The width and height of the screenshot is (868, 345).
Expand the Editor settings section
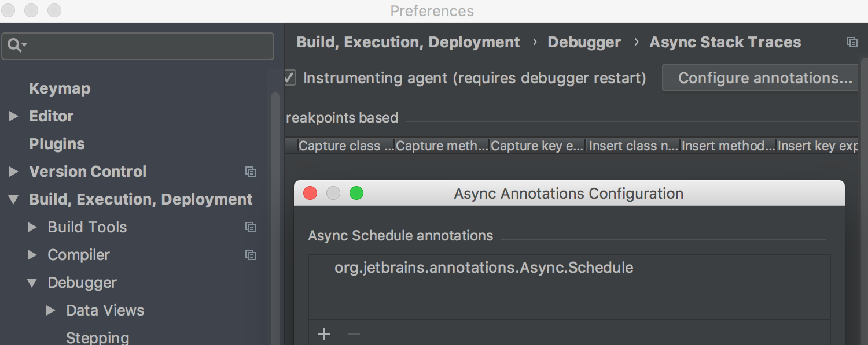13,116
